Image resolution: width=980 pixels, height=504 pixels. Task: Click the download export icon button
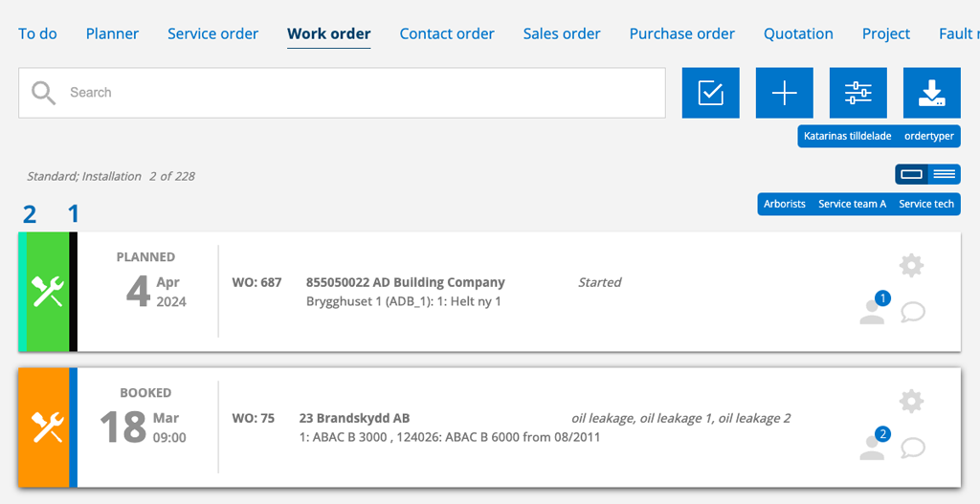coord(932,93)
